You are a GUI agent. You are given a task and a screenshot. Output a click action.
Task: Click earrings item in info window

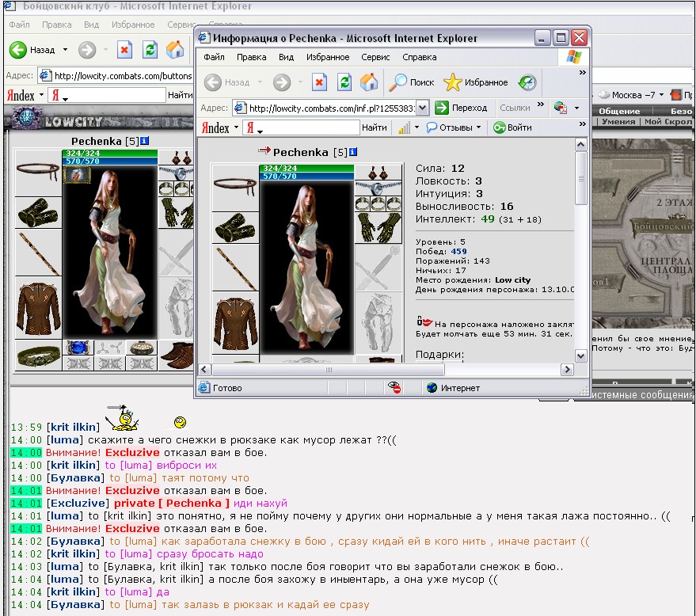[378, 172]
